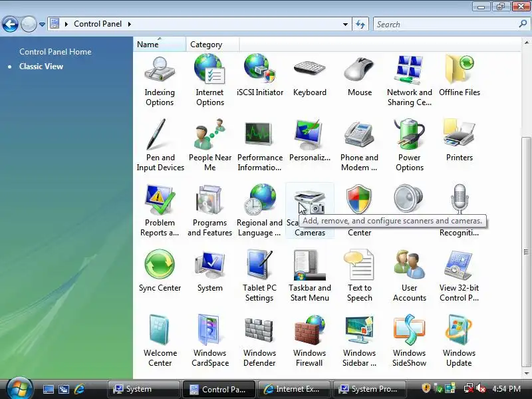This screenshot has height=399, width=532.
Task: Open the Sound speaker icon
Action: click(408, 199)
